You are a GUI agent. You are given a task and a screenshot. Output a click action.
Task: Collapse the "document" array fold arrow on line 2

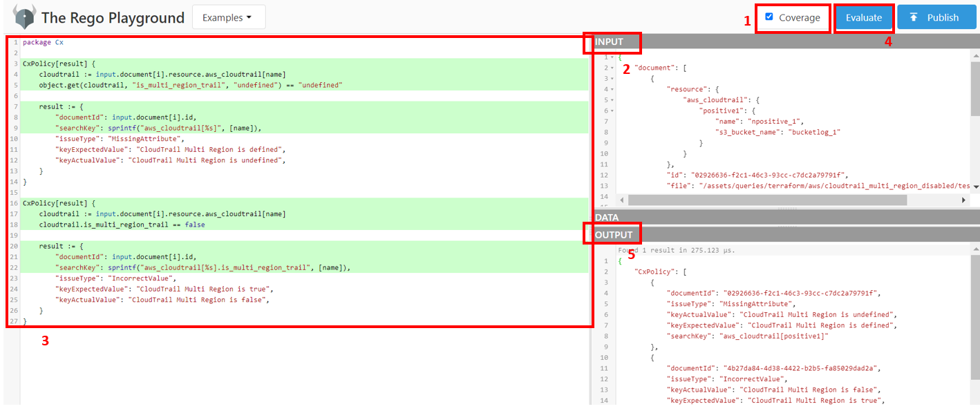pos(611,68)
